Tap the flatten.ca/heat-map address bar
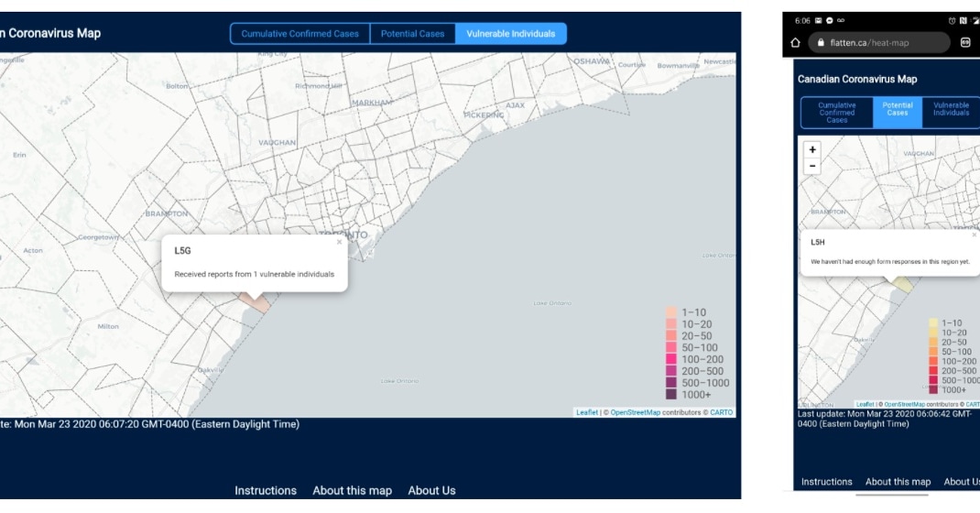 pos(880,42)
